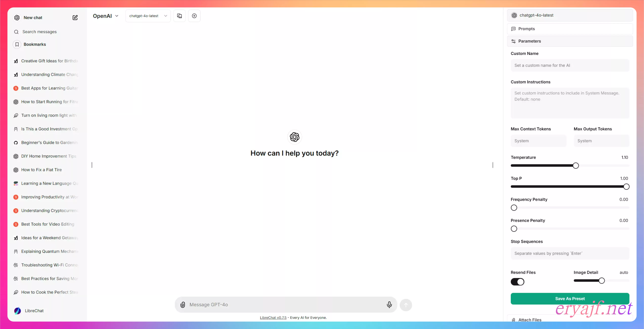Click the plus circle new-conversation icon
The image size is (644, 329).
click(x=194, y=16)
